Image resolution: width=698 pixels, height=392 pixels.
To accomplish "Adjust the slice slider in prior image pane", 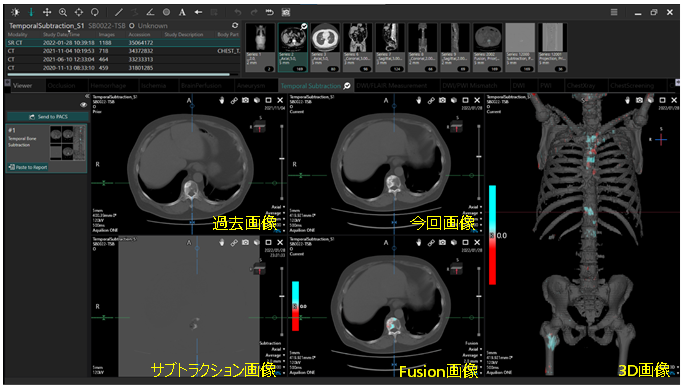I will pos(282,159).
